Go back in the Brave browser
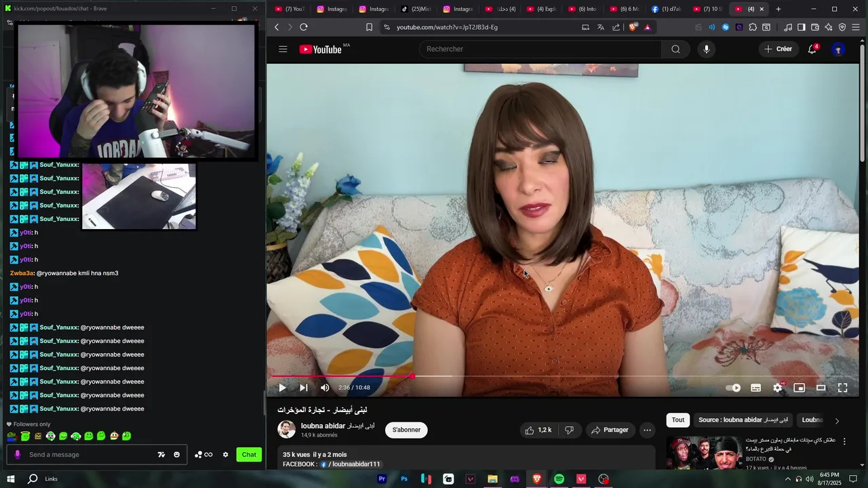The width and height of the screenshot is (868, 488). (277, 27)
